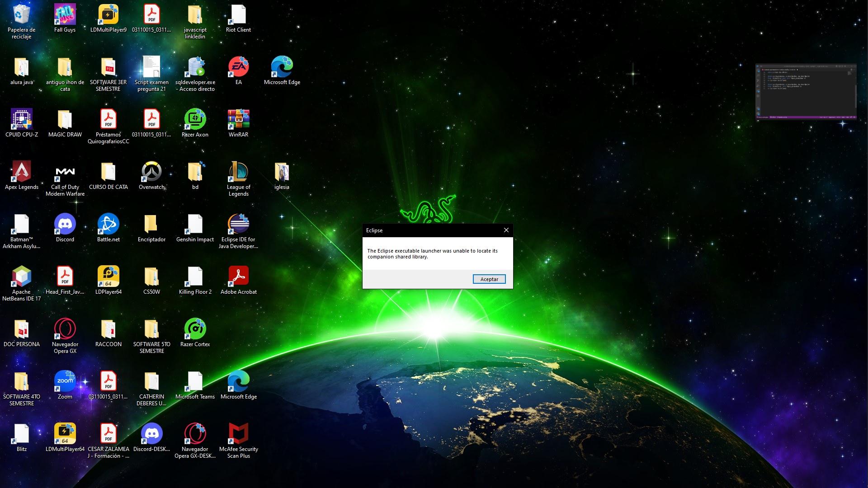
Task: Select the Riot Client shortcut
Action: click(x=238, y=18)
